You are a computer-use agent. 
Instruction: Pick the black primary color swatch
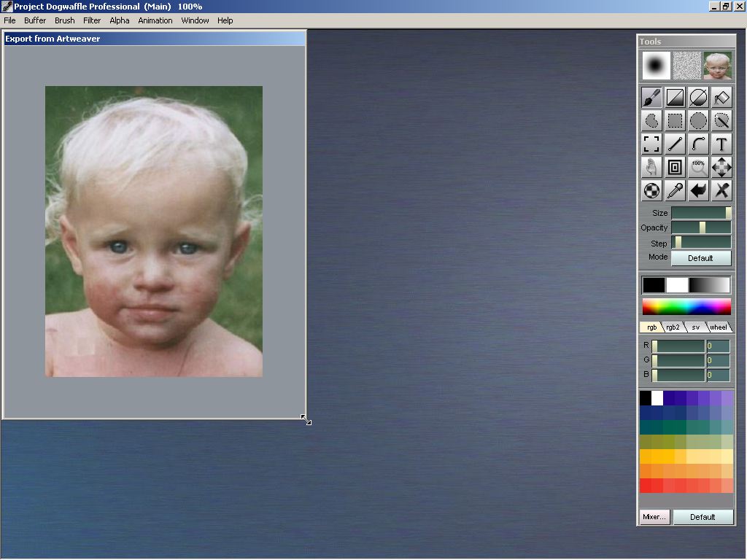click(x=654, y=285)
